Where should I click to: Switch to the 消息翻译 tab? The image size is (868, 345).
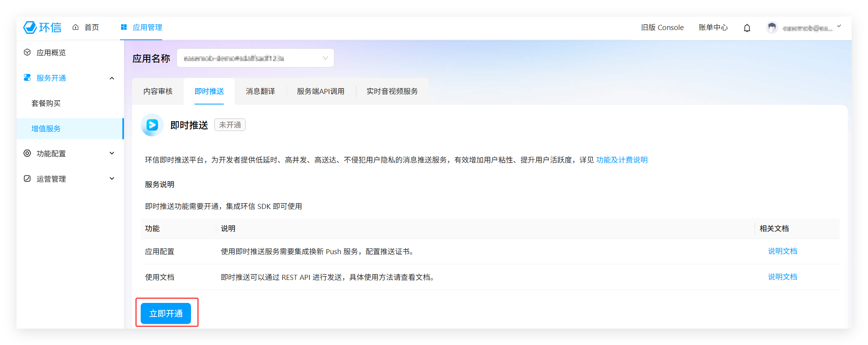tap(260, 91)
